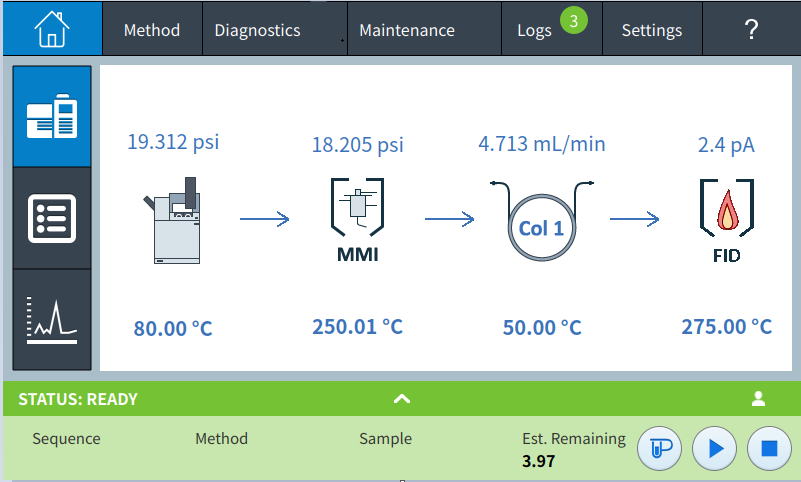Select the flow path view sidebar icon
The height and width of the screenshot is (482, 801).
point(52,116)
